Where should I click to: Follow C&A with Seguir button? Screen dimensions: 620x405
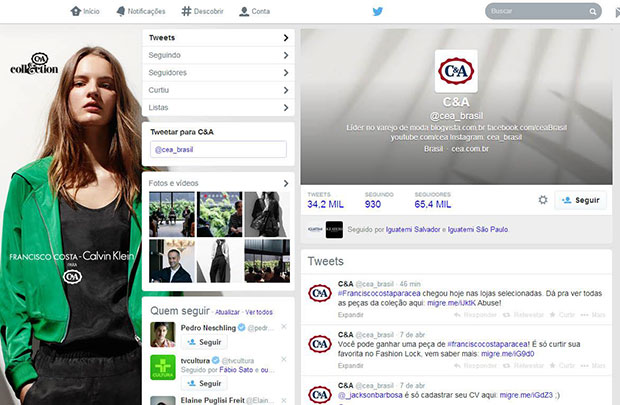coord(580,200)
